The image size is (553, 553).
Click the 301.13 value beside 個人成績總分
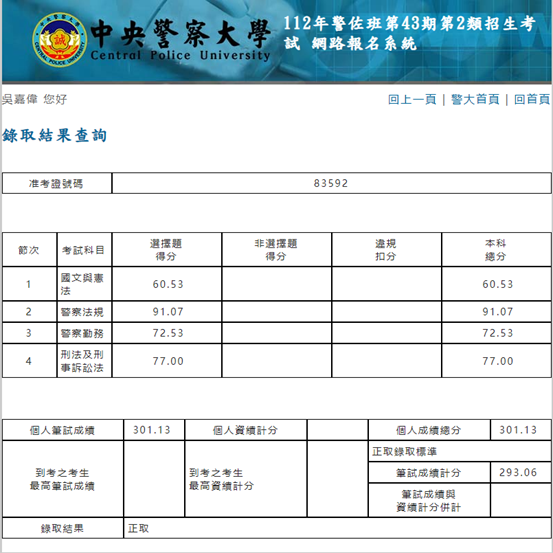point(518,430)
